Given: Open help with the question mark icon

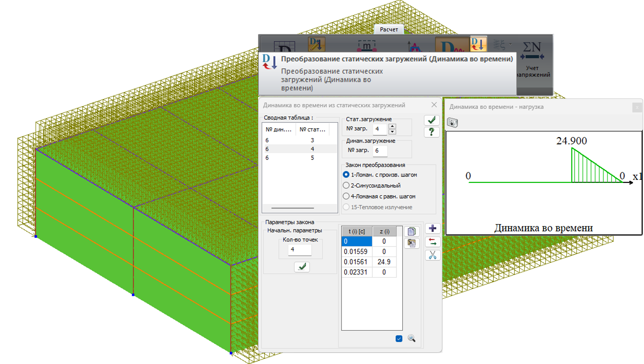Looking at the screenshot, I should pos(431,132).
